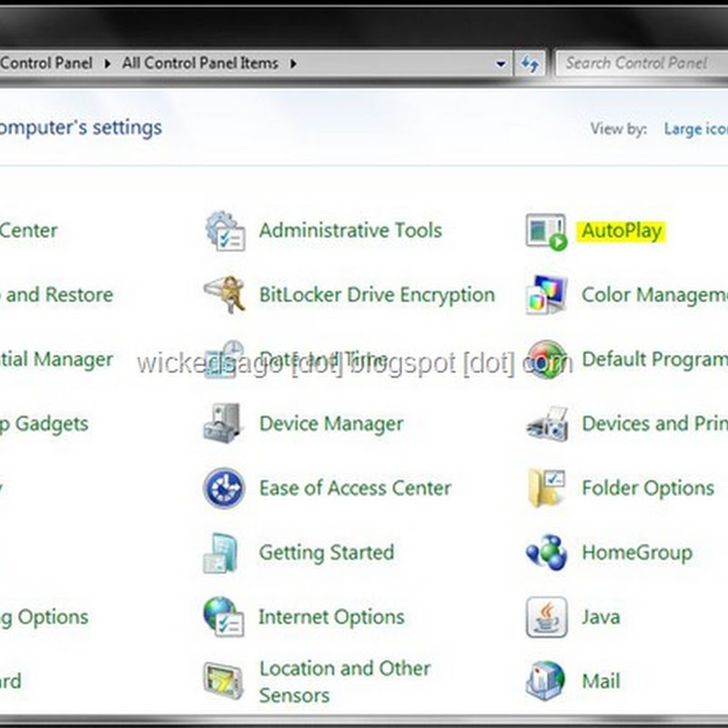Open the Date and Time clock icon

pos(224,359)
